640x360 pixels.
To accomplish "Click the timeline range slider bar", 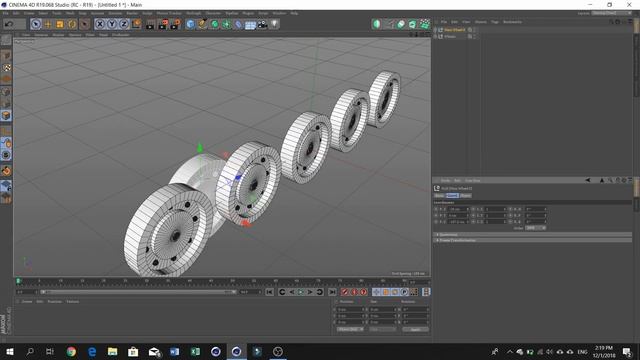I will (x=138, y=292).
